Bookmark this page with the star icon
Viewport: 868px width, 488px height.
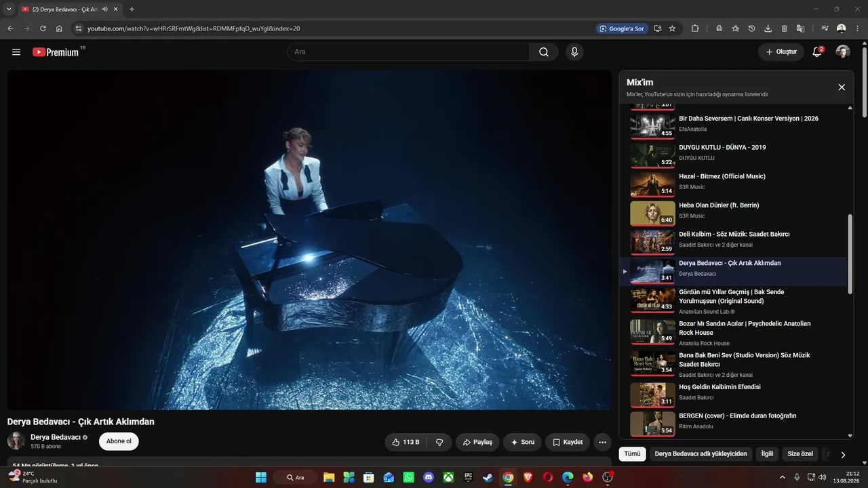672,28
